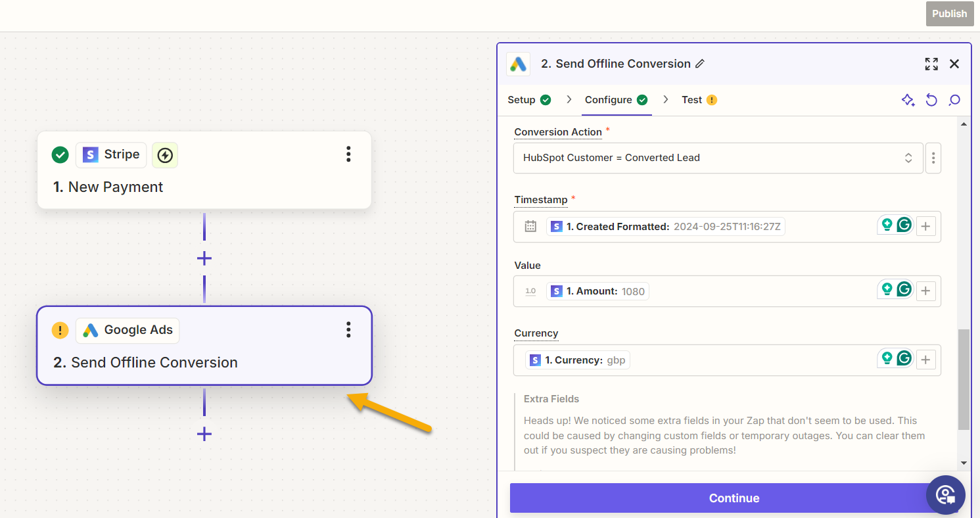The height and width of the screenshot is (518, 980).
Task: Click the green checkmark status on the Stripe step
Action: (x=60, y=155)
